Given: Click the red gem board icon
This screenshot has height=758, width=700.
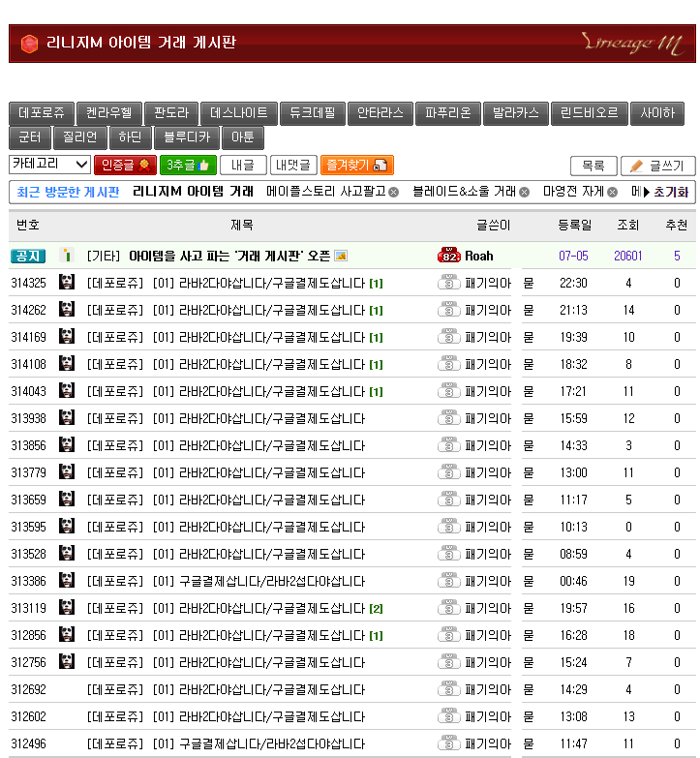Looking at the screenshot, I should pyautogui.click(x=29, y=44).
